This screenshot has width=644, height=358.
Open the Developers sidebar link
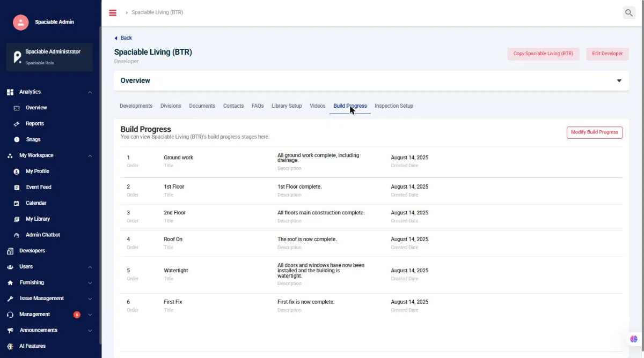pos(32,251)
